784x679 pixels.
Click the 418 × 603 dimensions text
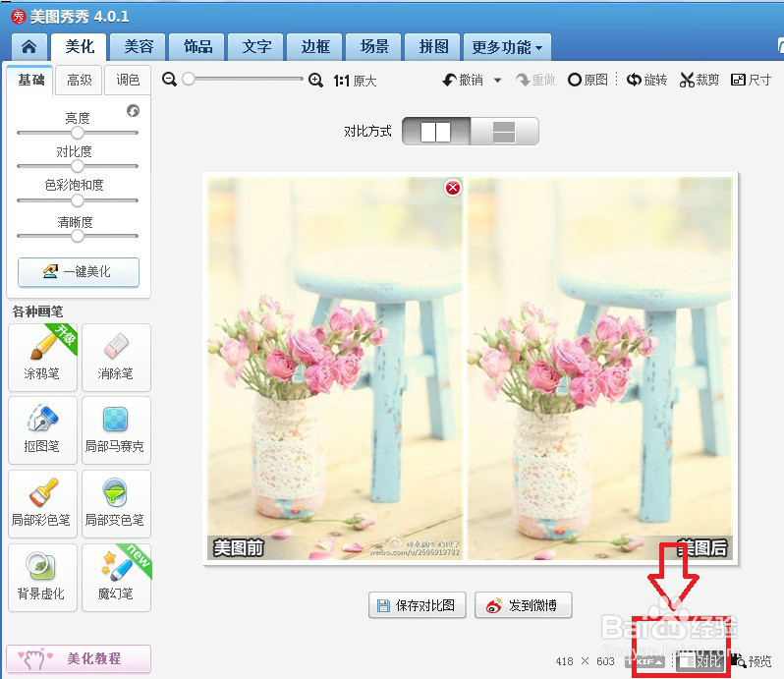585,661
